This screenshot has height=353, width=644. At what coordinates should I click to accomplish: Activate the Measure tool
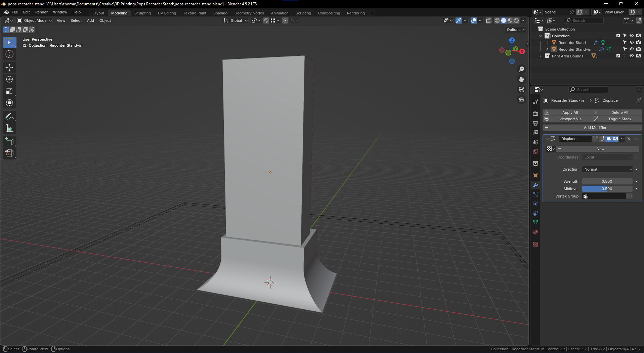pyautogui.click(x=9, y=128)
